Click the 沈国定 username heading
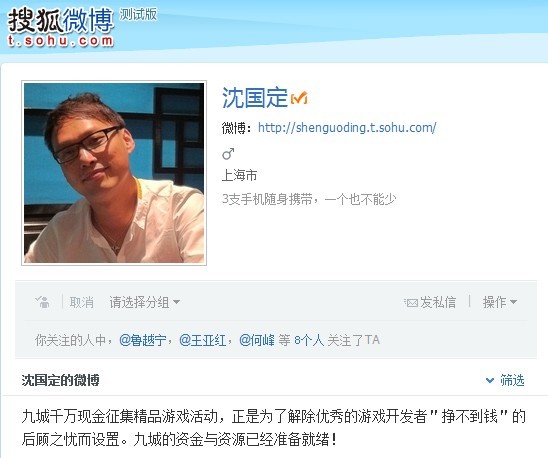The height and width of the screenshot is (458, 548). (254, 98)
